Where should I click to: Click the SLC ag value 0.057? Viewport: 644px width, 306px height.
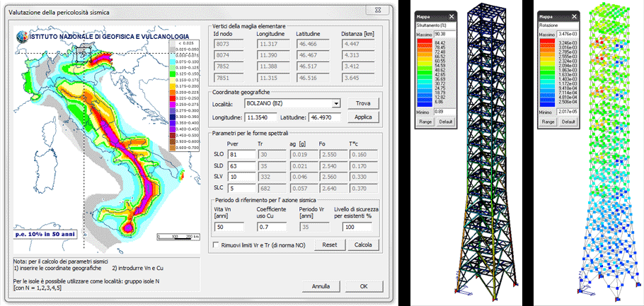[x=302, y=188]
